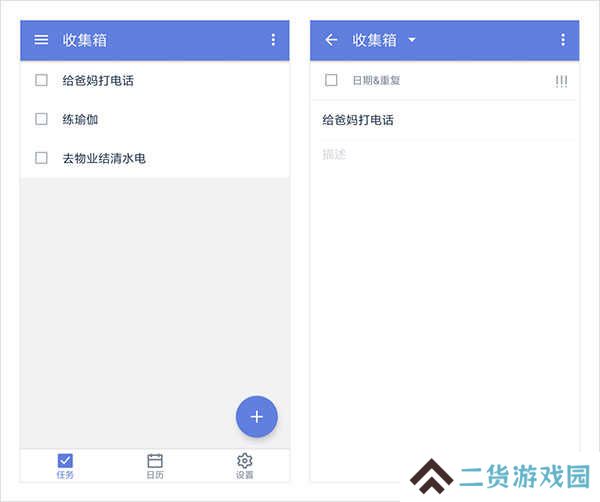Open the 日历 calendar tab
This screenshot has height=502, width=600.
pyautogui.click(x=155, y=466)
